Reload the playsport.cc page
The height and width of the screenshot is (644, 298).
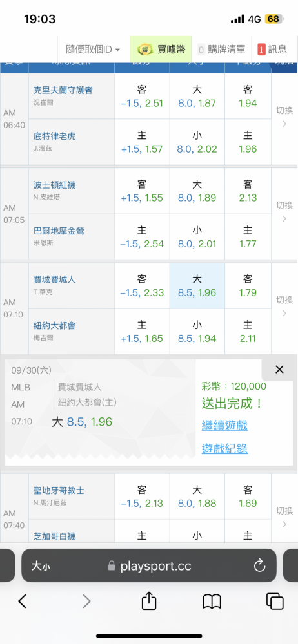tap(260, 566)
